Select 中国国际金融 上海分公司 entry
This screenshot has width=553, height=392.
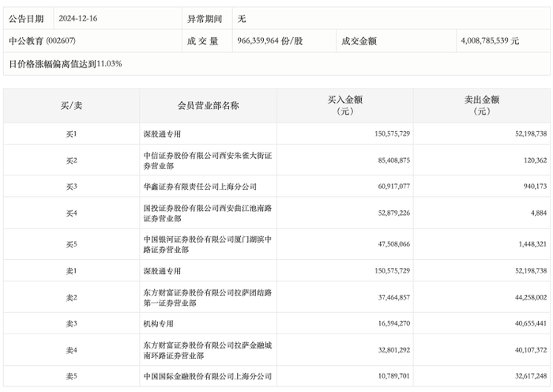point(207,376)
